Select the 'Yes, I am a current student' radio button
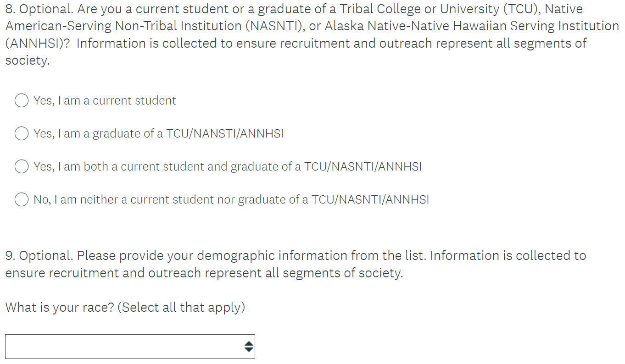 [22, 100]
